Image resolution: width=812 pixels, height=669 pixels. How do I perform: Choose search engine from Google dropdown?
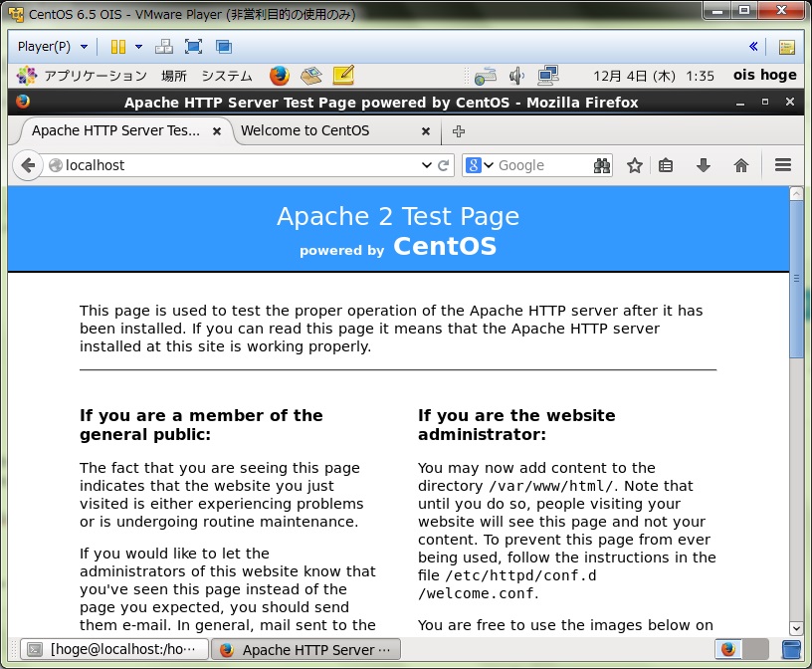[479, 165]
